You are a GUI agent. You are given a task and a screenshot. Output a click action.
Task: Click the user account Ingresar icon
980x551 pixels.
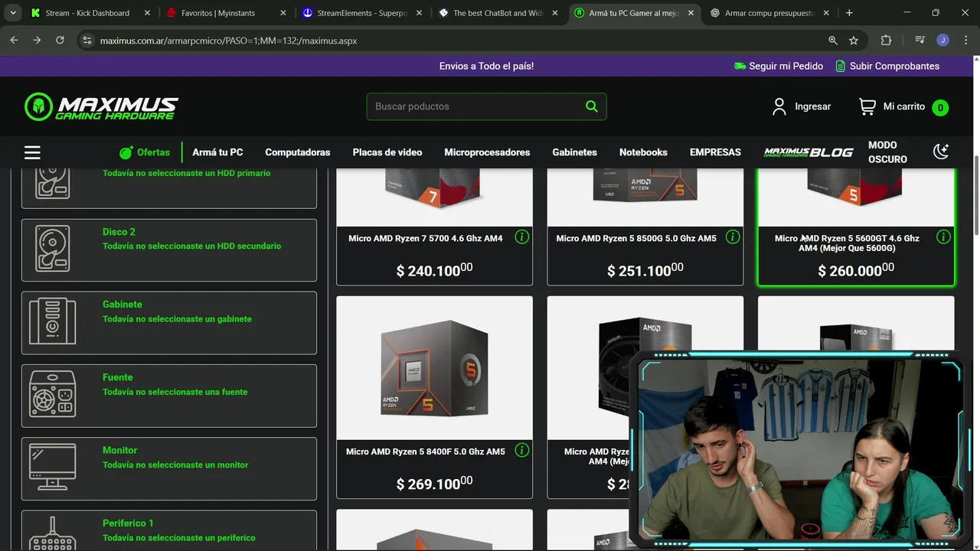pyautogui.click(x=779, y=106)
